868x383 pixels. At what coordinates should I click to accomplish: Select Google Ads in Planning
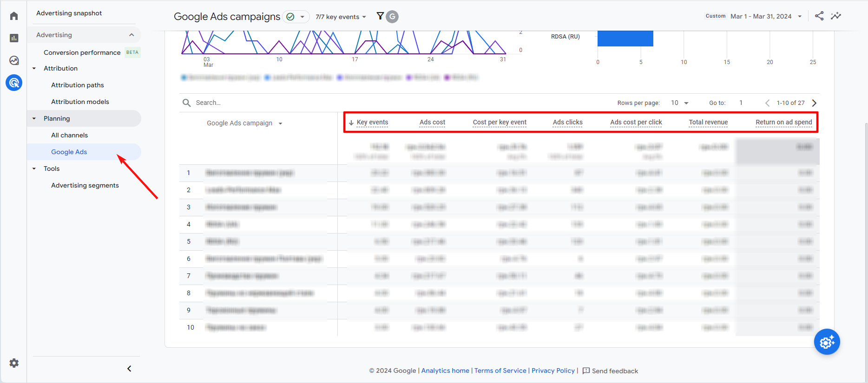(x=69, y=152)
